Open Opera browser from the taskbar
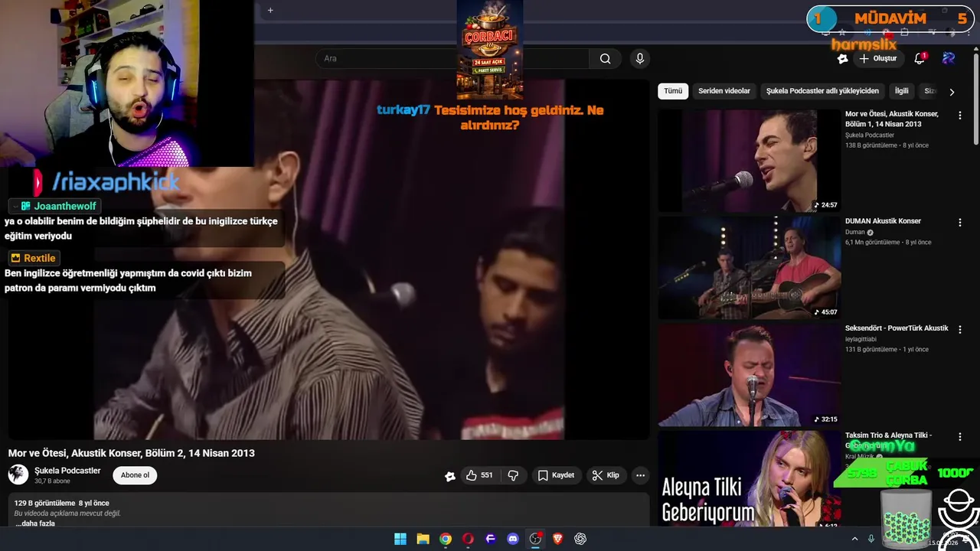Viewport: 980px width, 551px height. (x=468, y=539)
